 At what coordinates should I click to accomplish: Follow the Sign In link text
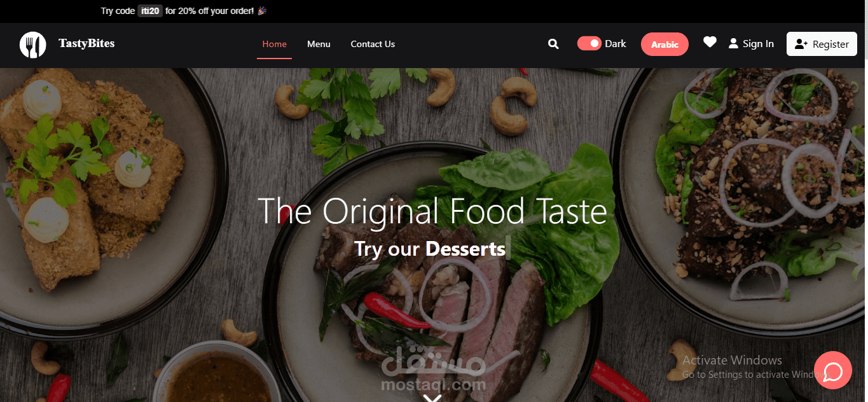[x=758, y=44]
